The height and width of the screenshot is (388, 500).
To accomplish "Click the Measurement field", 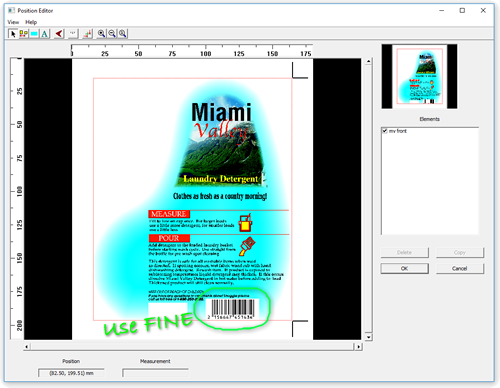I will tap(155, 373).
